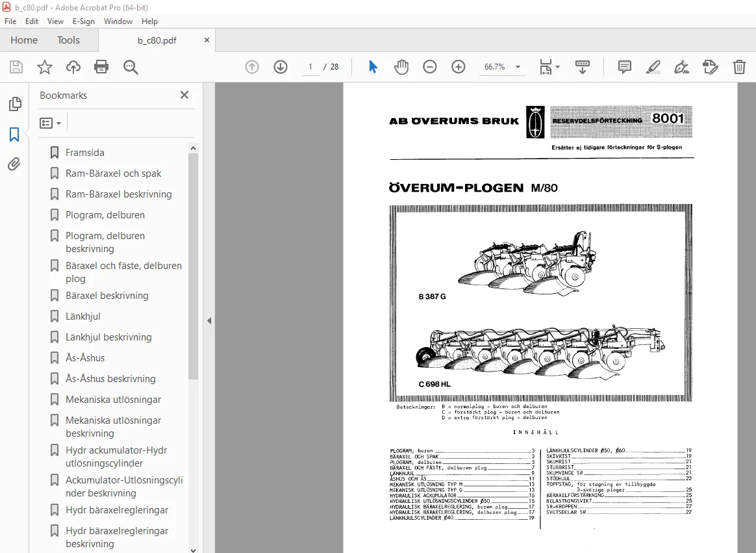
Task: Click bookmarks scrollbar down arrow
Action: pos(193,550)
